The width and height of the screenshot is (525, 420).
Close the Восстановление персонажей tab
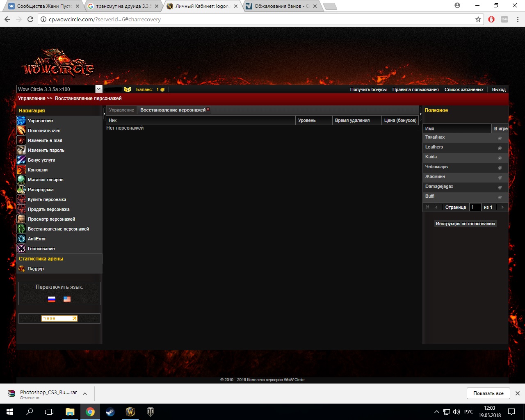pos(208,109)
